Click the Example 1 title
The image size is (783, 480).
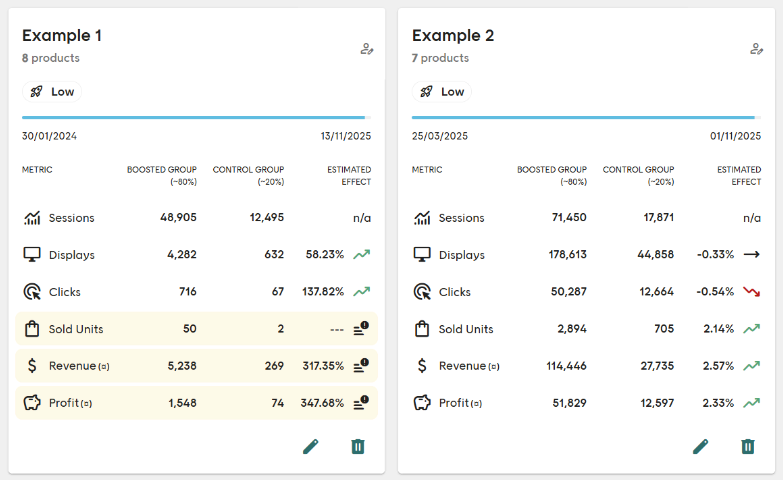pyautogui.click(x=62, y=36)
